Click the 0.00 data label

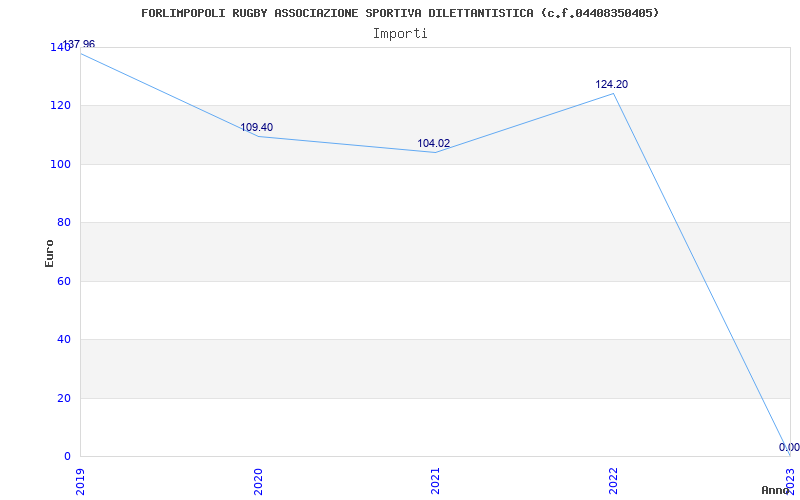(x=789, y=447)
